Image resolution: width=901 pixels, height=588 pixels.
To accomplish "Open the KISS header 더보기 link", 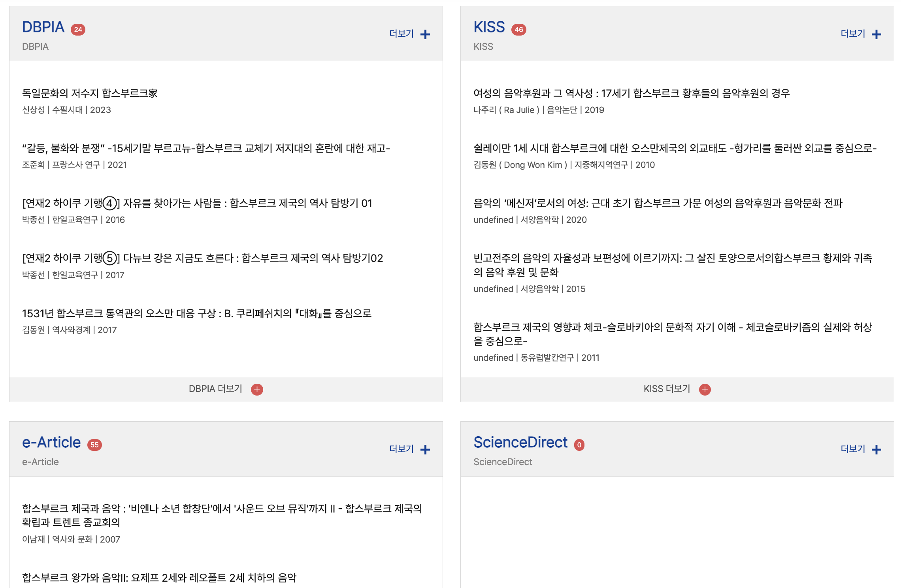I will [853, 34].
